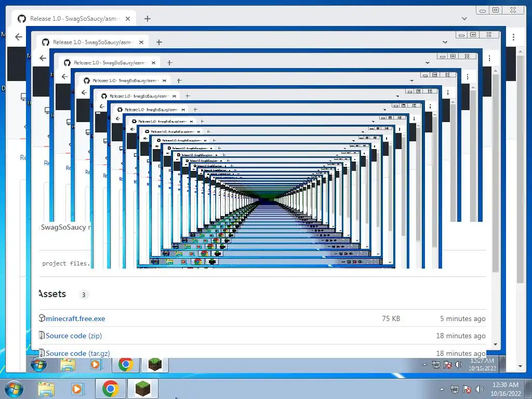Switch to Minecraft block app on bottom taskbar
This screenshot has height=399, width=532.
coord(143,389)
